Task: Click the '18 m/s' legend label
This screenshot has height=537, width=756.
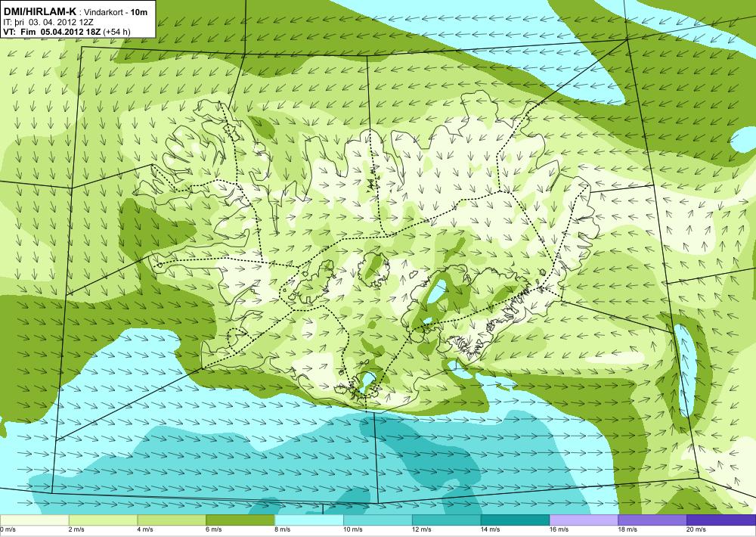Action: (628, 529)
